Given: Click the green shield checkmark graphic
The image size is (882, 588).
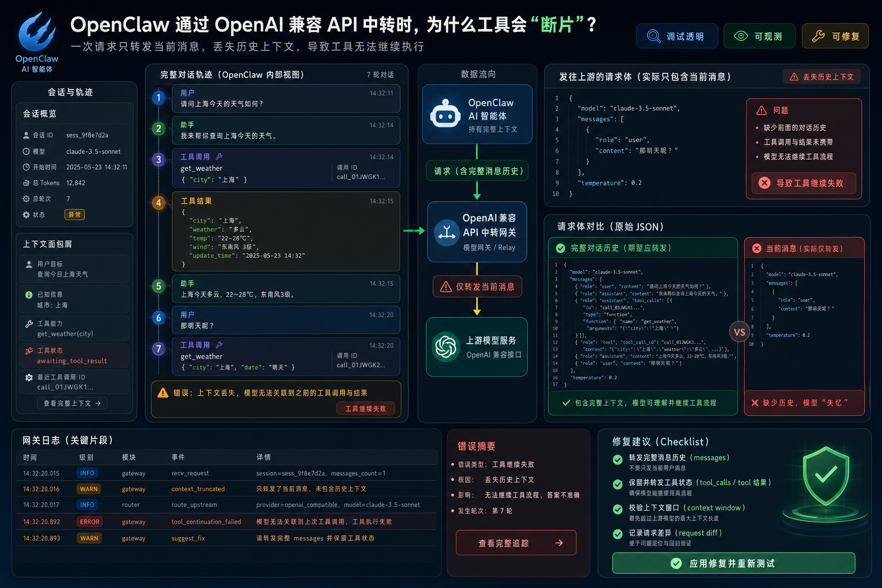Looking at the screenshot, I should tap(825, 476).
